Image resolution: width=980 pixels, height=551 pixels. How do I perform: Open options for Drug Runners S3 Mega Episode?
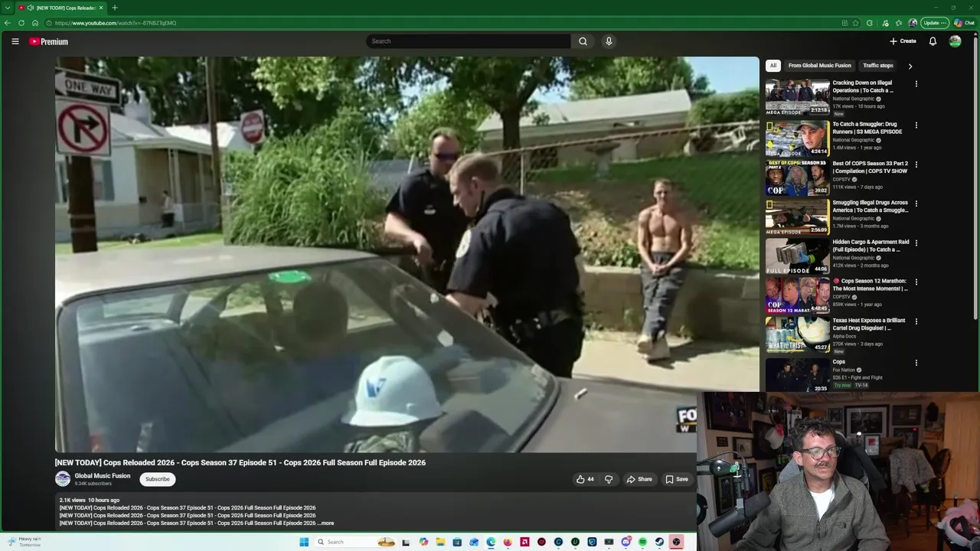[x=916, y=125]
